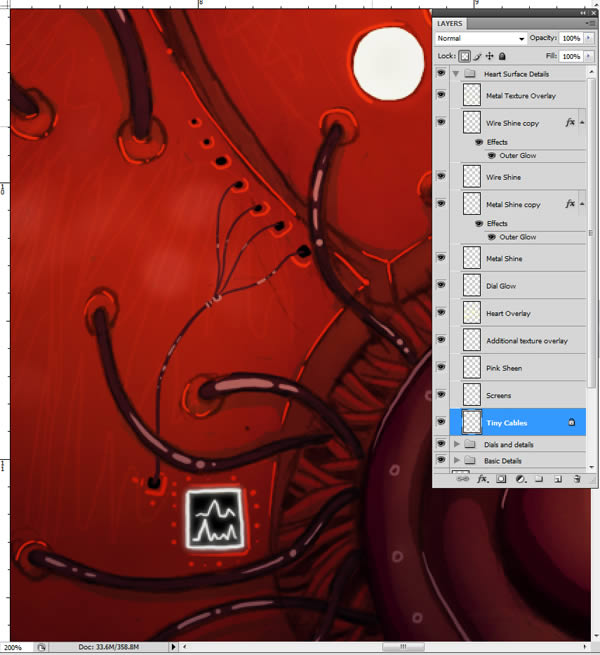Viewport: 600px width, 655px height.
Task: Hide the Screens layer
Action: [441, 394]
